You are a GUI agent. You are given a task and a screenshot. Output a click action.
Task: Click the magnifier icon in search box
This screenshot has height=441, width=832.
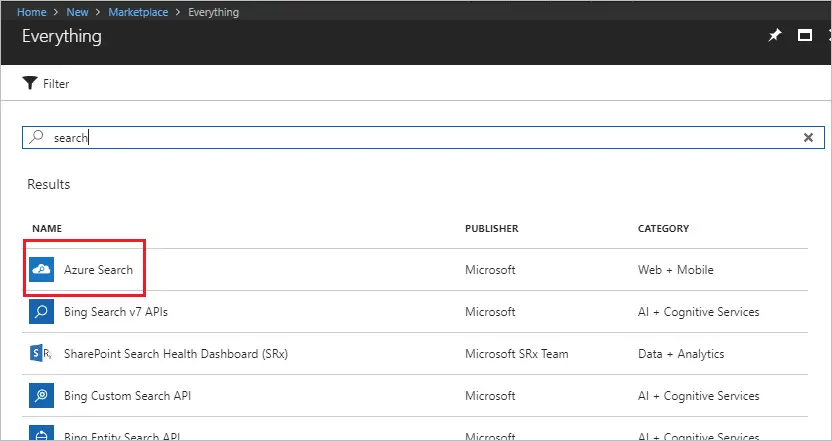37,138
